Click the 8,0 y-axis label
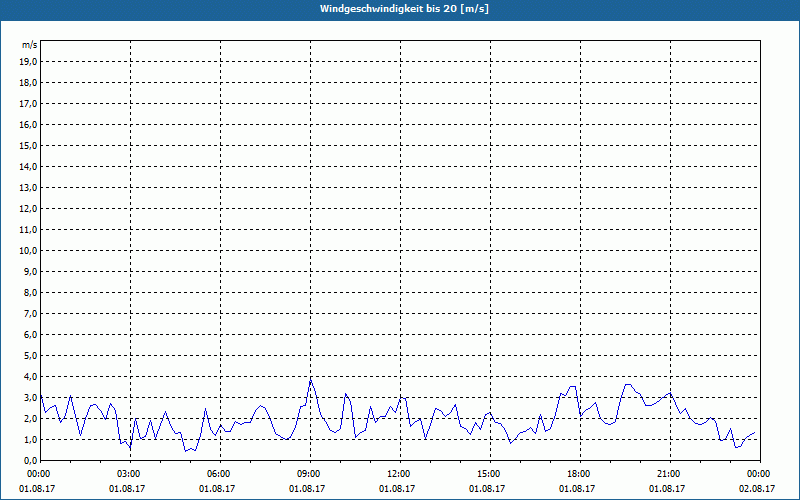The image size is (800, 500). (31, 292)
